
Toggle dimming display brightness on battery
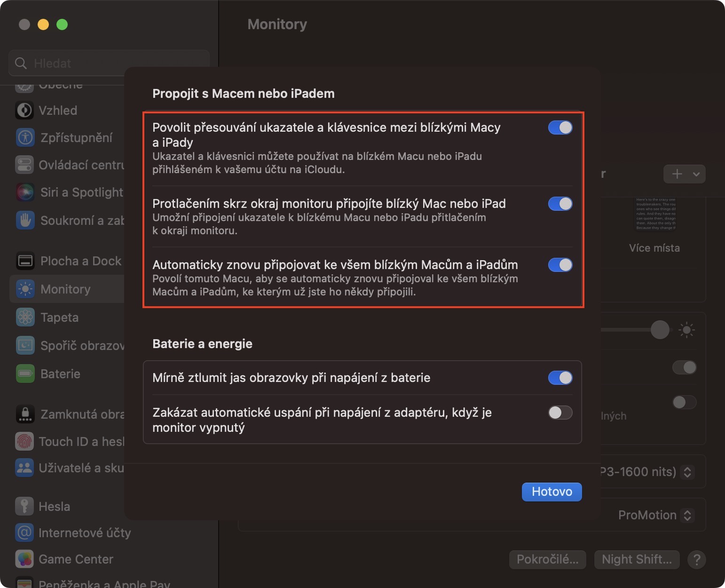coord(560,378)
